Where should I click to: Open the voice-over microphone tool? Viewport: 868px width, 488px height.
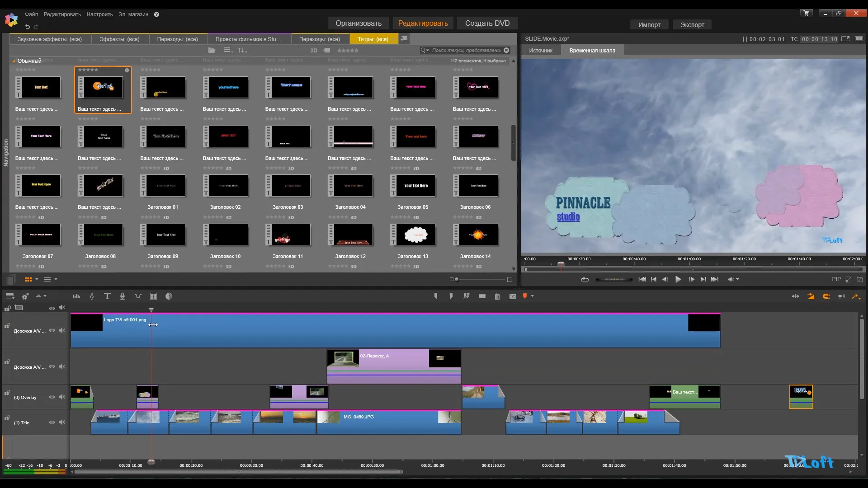point(123,296)
